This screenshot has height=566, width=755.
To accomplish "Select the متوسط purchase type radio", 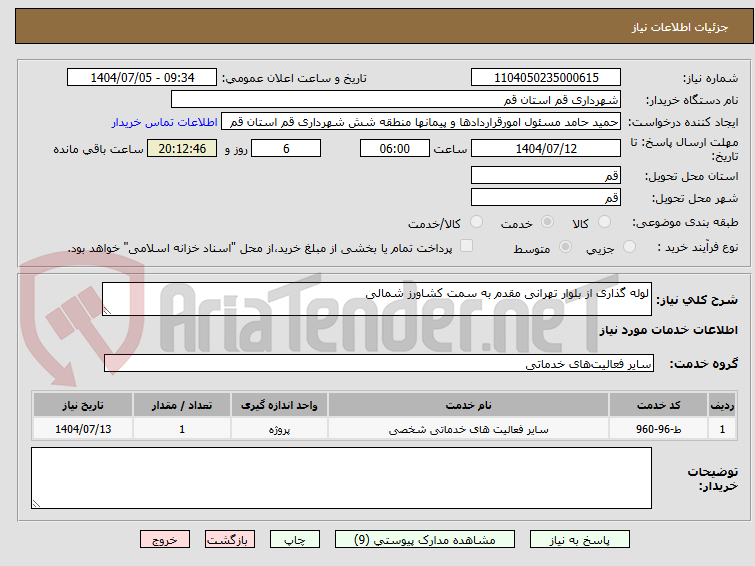I will [565, 247].
